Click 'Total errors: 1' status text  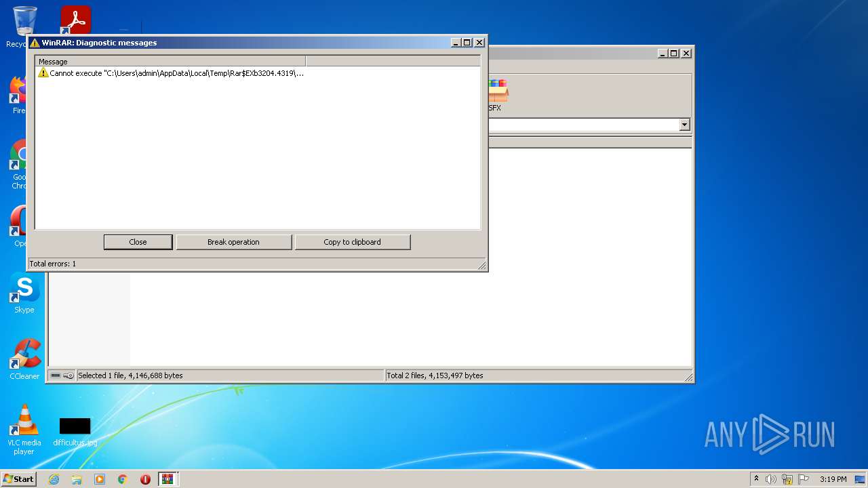point(53,264)
